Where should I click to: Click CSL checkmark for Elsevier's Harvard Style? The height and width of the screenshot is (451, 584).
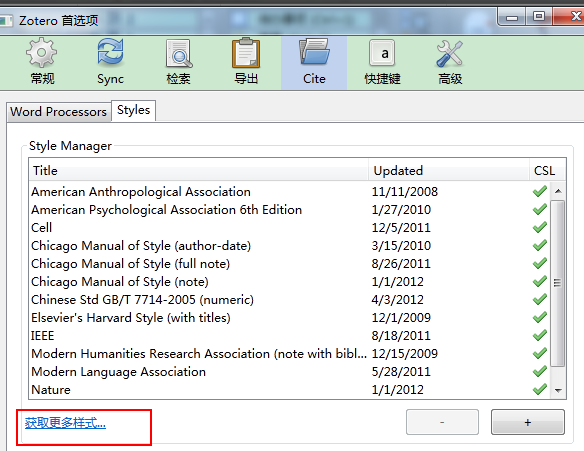pos(540,317)
